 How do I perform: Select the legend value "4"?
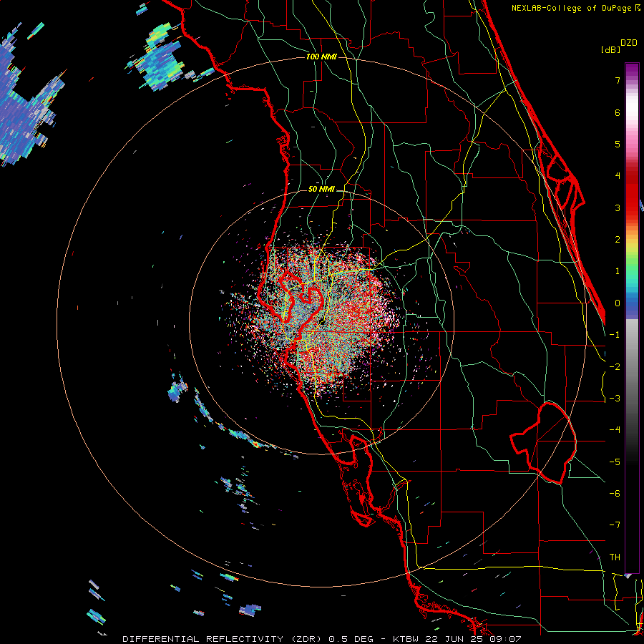pos(618,176)
